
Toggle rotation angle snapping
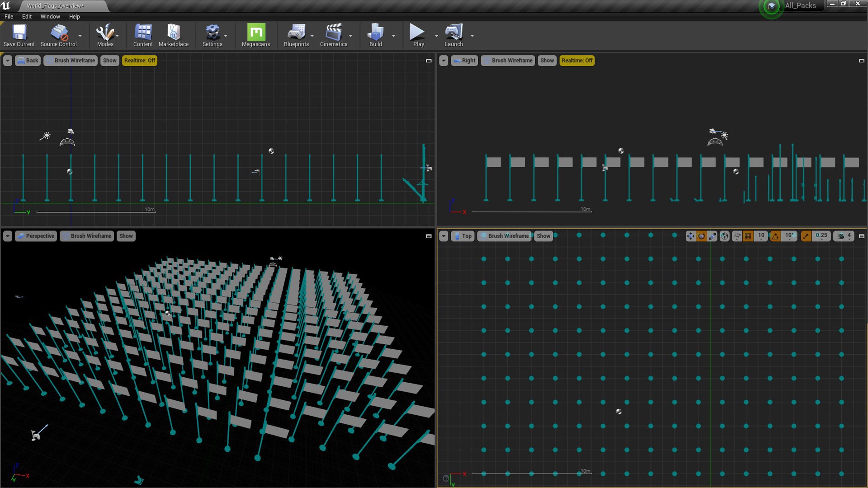coord(776,236)
